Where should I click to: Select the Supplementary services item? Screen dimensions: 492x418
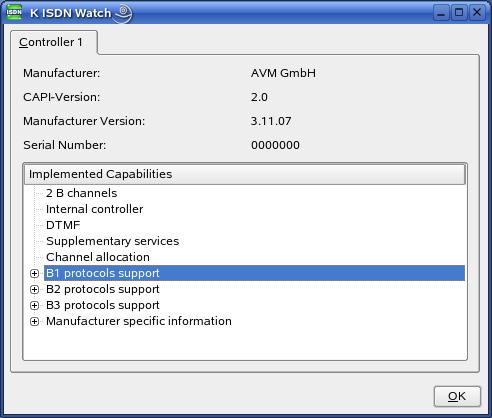[x=113, y=241]
